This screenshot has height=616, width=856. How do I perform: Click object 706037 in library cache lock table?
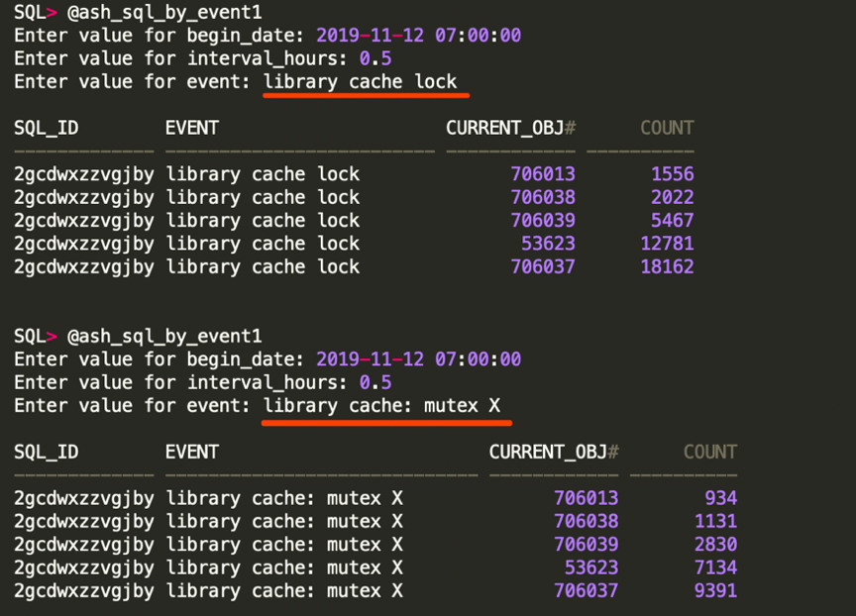coord(542,266)
